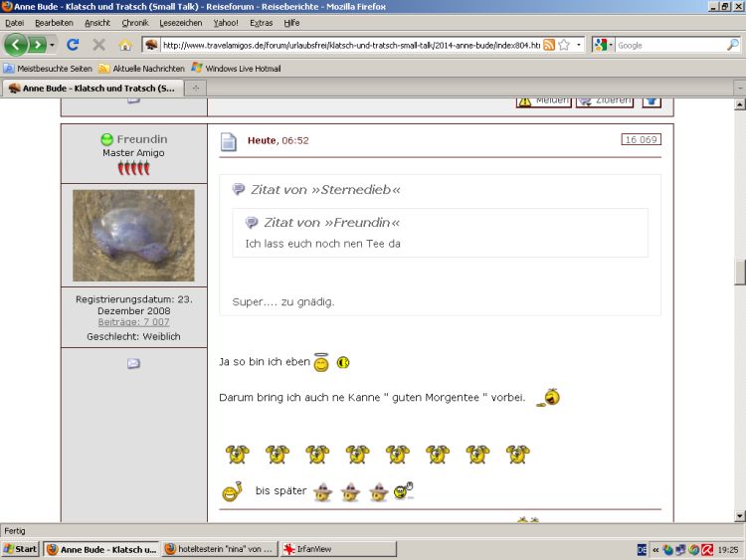This screenshot has height=560, width=746.
Task: Open the Lesezeichen menu
Action: tap(180, 22)
